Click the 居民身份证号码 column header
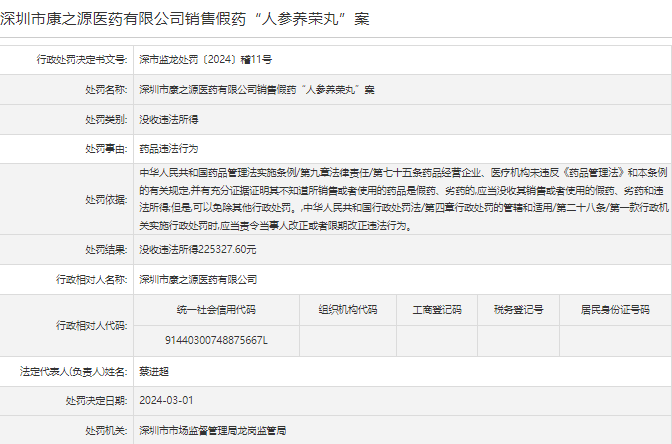The height and width of the screenshot is (444, 672). (x=615, y=310)
